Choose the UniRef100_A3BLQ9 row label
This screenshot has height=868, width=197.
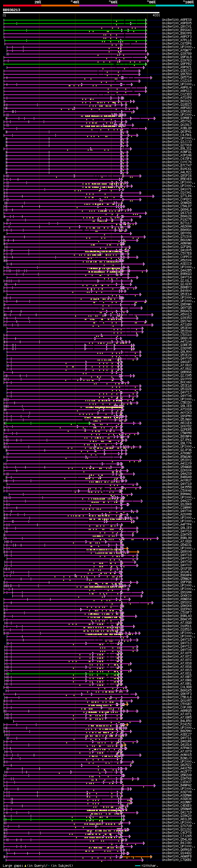[177, 128]
